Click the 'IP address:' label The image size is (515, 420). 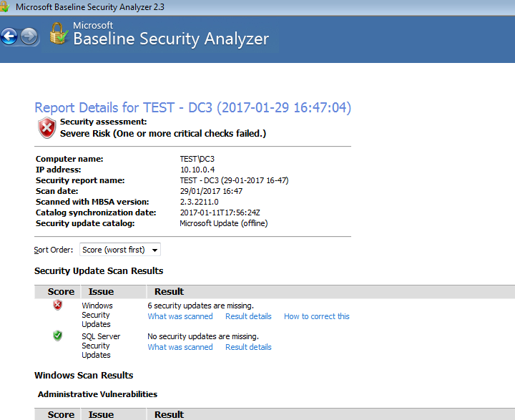coord(58,170)
